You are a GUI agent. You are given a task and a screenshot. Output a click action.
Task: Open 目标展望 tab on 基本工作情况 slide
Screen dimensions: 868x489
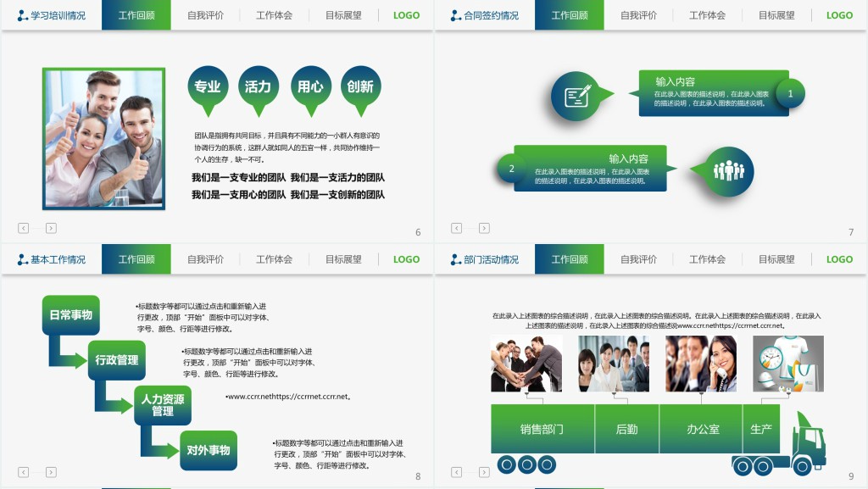pos(343,259)
